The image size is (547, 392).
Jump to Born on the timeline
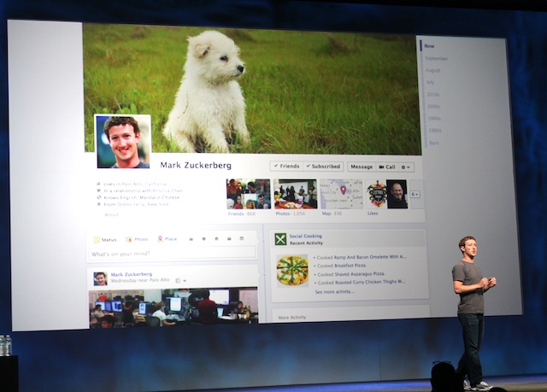tap(434, 143)
